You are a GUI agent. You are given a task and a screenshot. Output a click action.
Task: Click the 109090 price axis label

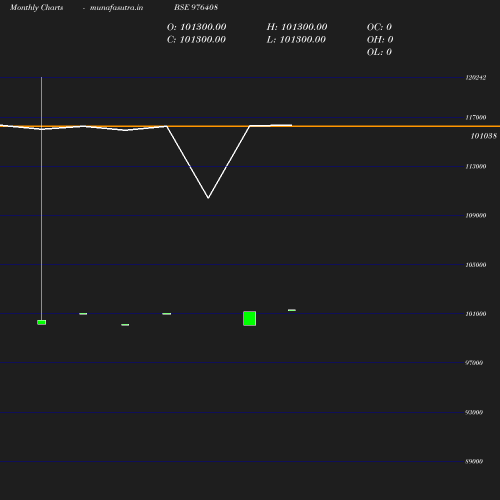point(476,215)
